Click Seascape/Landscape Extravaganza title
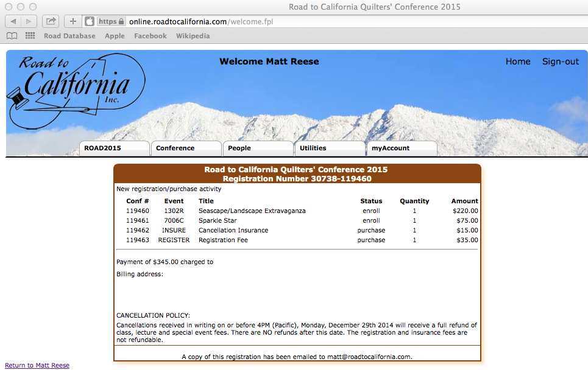This screenshot has width=588, height=370. [x=252, y=211]
